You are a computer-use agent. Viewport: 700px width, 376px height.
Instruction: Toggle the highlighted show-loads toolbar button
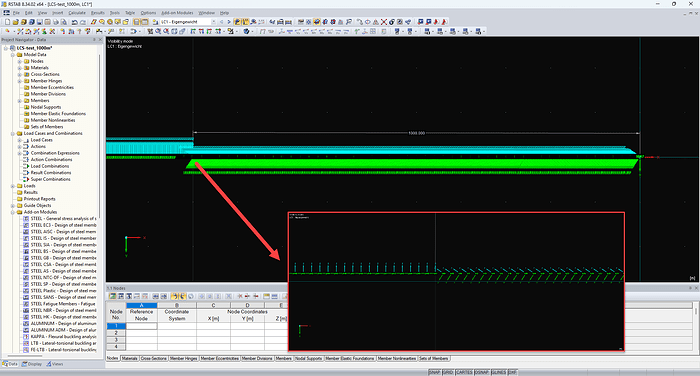[237, 22]
